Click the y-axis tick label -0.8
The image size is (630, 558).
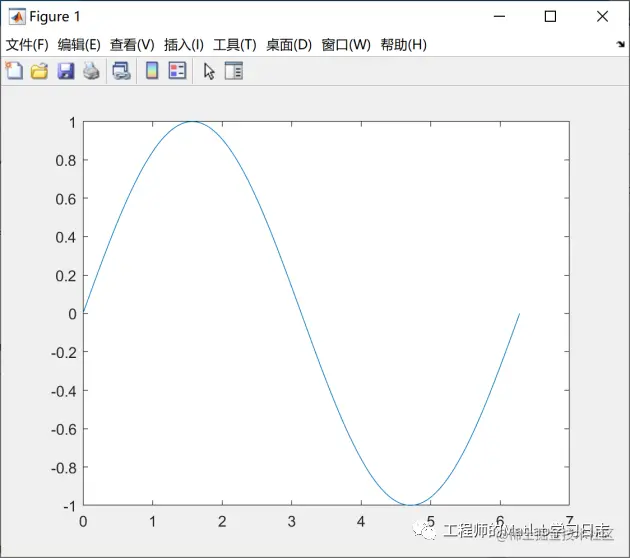[x=63, y=468]
